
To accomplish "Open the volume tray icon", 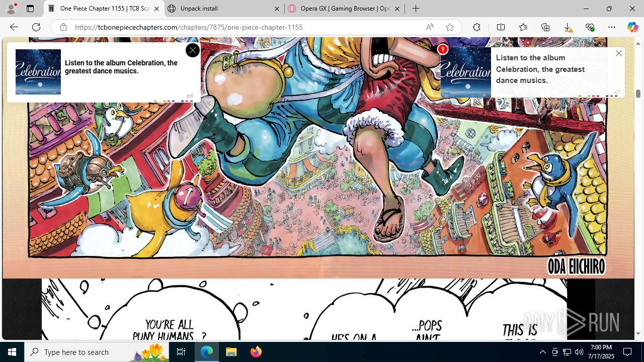I will (x=579, y=352).
